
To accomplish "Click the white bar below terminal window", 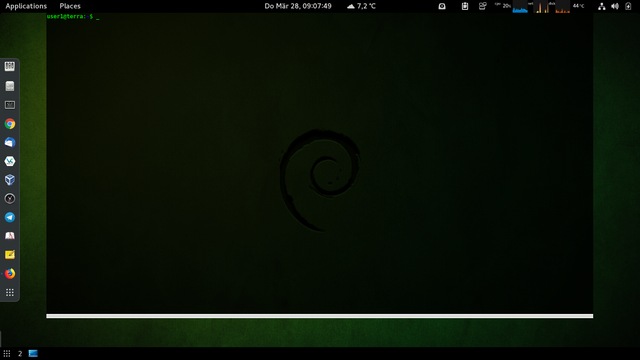I will pyautogui.click(x=320, y=316).
